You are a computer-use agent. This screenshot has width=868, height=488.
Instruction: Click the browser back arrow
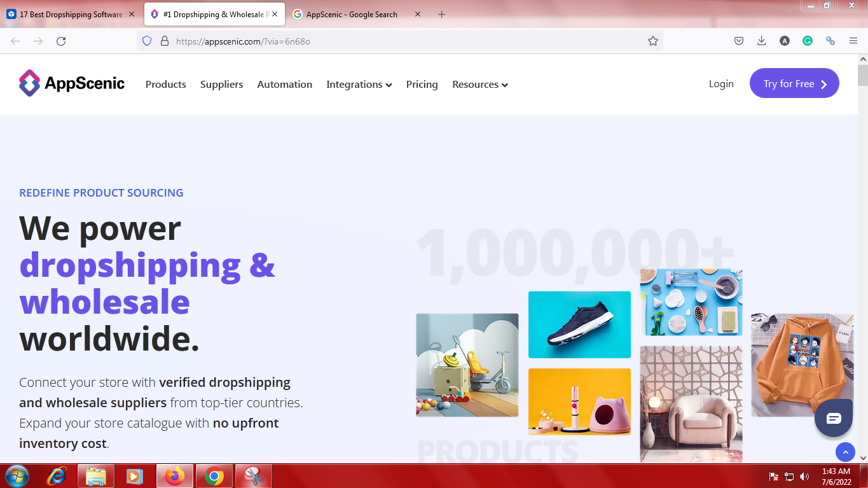click(15, 41)
